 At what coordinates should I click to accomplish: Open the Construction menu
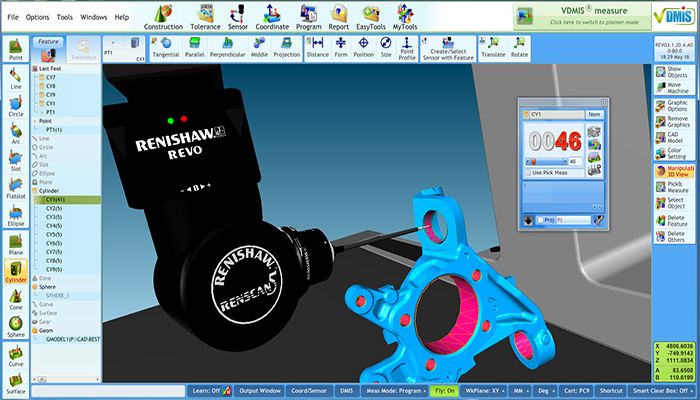(x=163, y=17)
